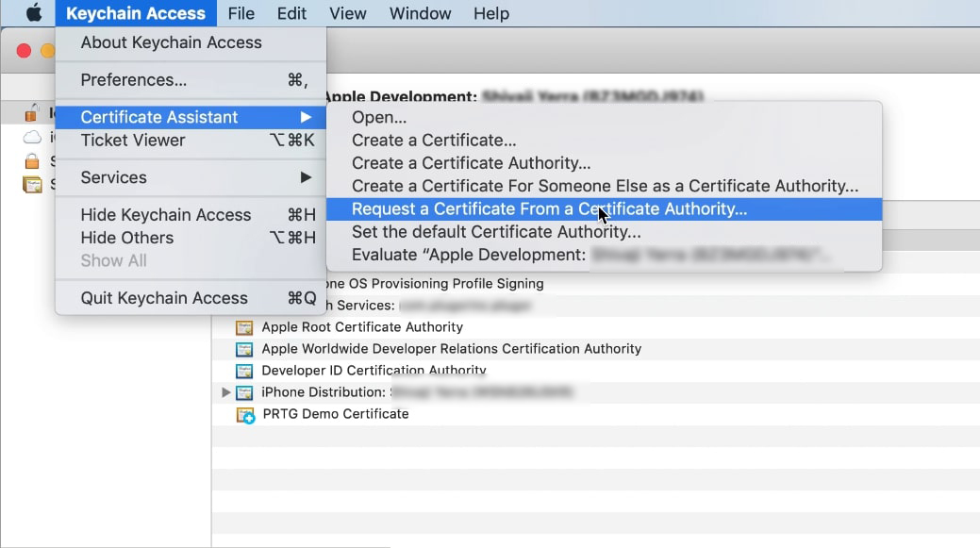
Task: Select the iCloud keychain cloud icon
Action: click(32, 138)
